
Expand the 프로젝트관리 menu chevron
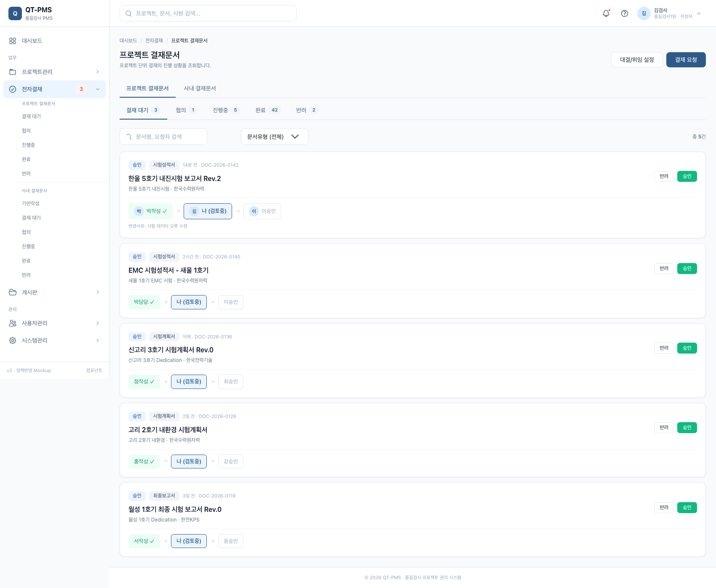[98, 72]
